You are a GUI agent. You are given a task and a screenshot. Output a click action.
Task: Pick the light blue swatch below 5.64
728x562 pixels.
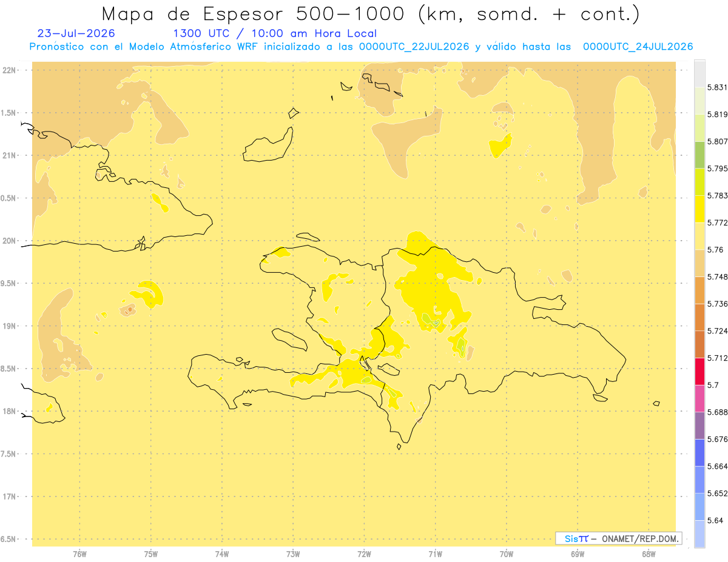point(699,534)
